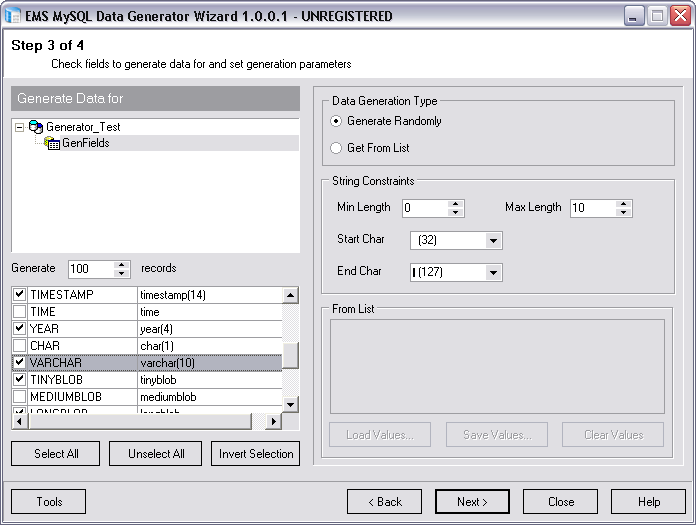Increase Min Length with up arrow

455,204
